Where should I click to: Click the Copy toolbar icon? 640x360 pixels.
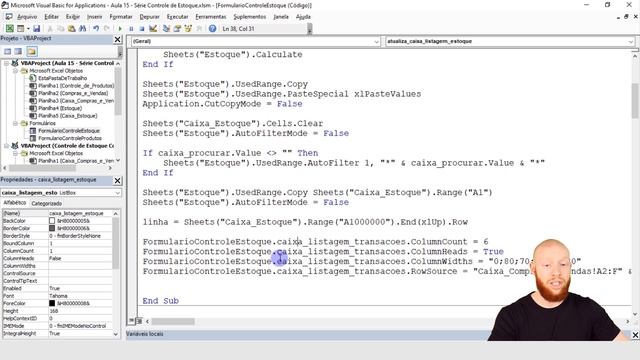[61, 29]
